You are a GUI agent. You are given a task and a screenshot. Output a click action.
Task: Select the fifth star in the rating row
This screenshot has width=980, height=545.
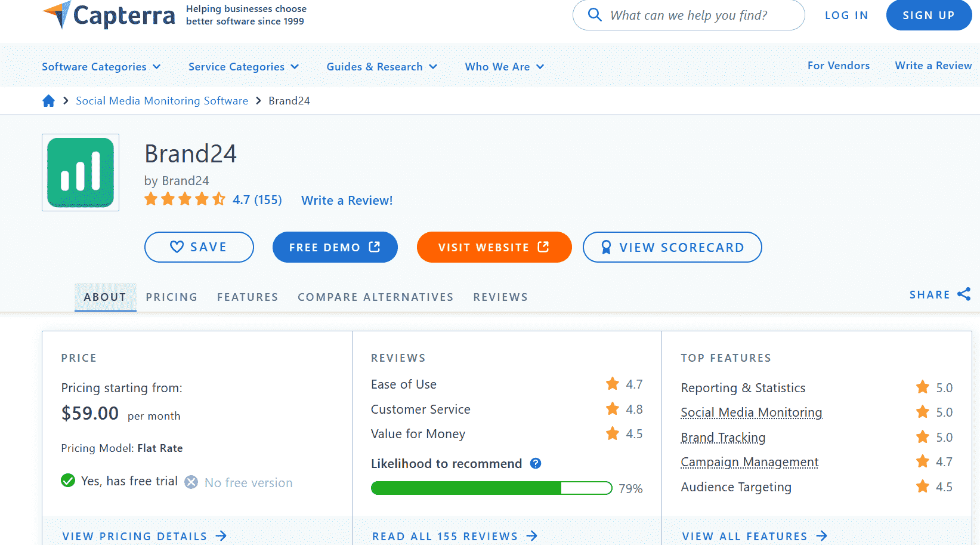click(218, 199)
